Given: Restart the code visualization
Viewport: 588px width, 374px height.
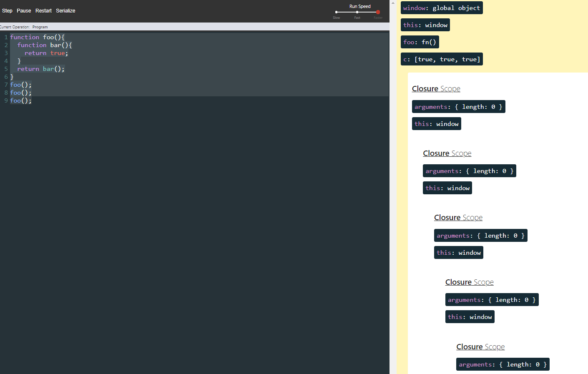Looking at the screenshot, I should click(x=43, y=11).
